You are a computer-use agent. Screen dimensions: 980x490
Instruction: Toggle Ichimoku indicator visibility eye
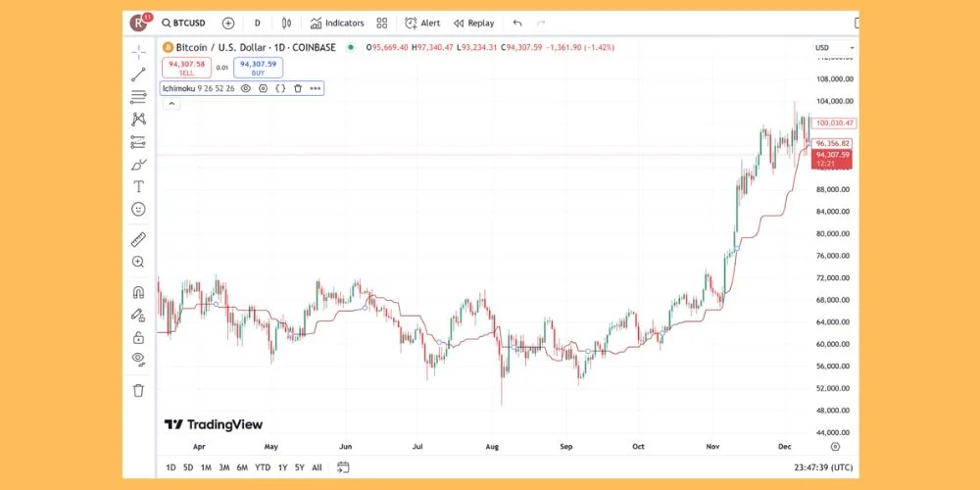point(246,88)
